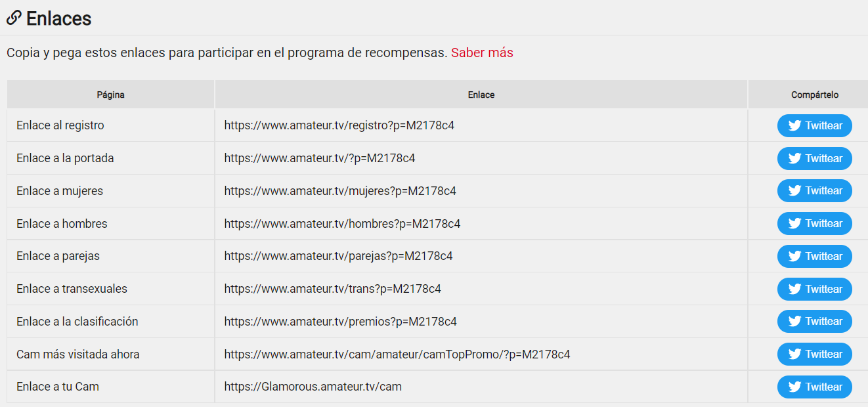Click the Enlace a hombres cell

[x=110, y=224]
